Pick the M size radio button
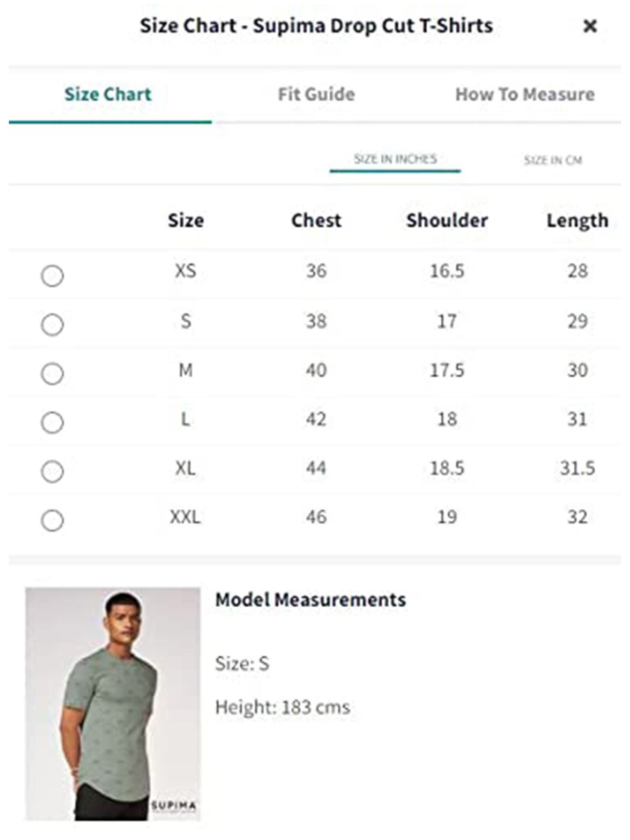This screenshot has height=840, width=630. click(x=52, y=374)
